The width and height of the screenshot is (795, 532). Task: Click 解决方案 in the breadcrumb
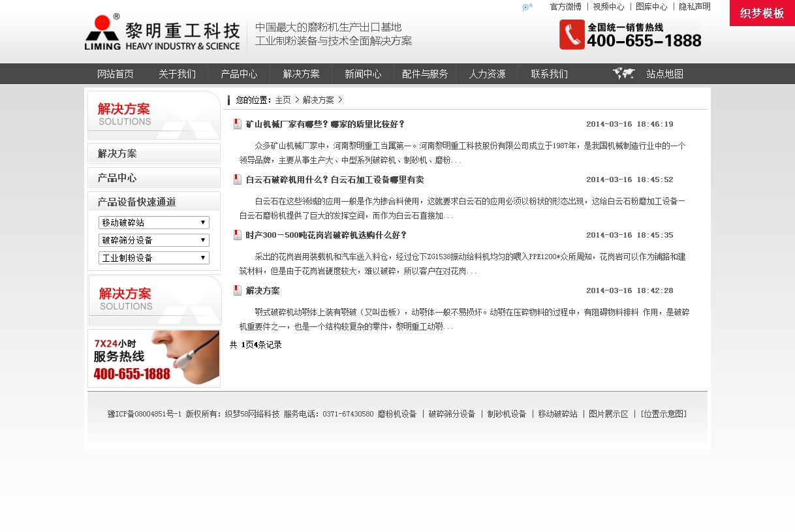click(x=319, y=100)
